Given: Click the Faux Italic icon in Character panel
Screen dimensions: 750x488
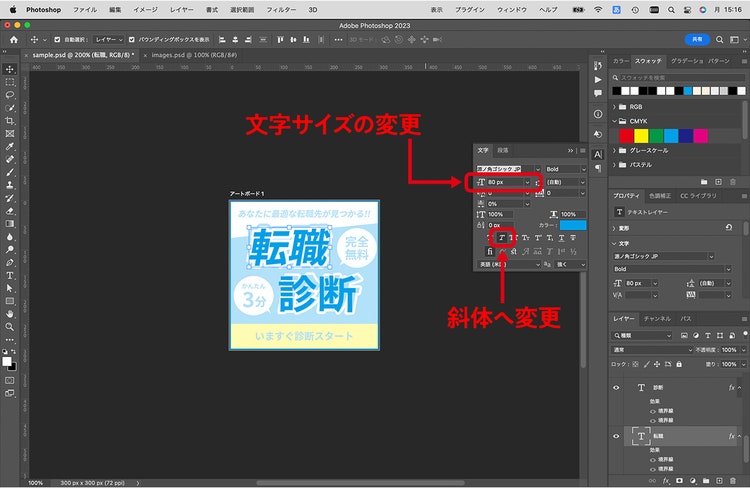Looking at the screenshot, I should pyautogui.click(x=502, y=238).
